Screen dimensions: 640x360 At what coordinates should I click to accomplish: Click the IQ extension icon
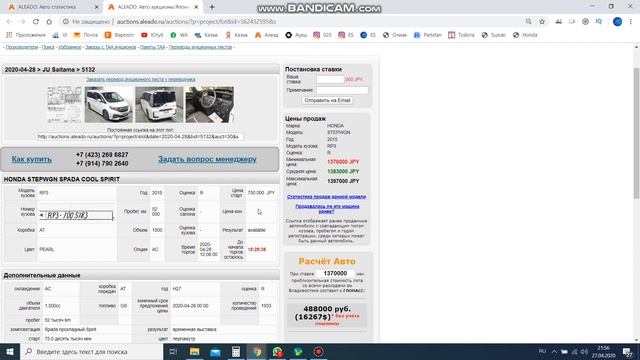tap(598, 22)
